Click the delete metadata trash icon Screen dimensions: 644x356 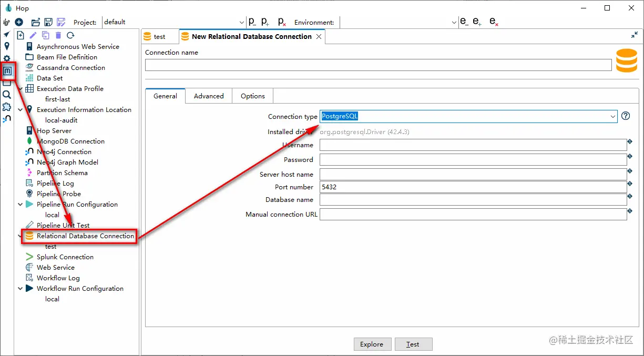click(x=58, y=35)
